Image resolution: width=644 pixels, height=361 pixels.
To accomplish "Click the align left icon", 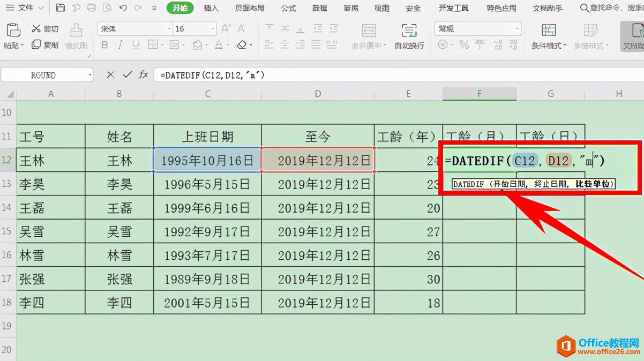I will (x=268, y=46).
